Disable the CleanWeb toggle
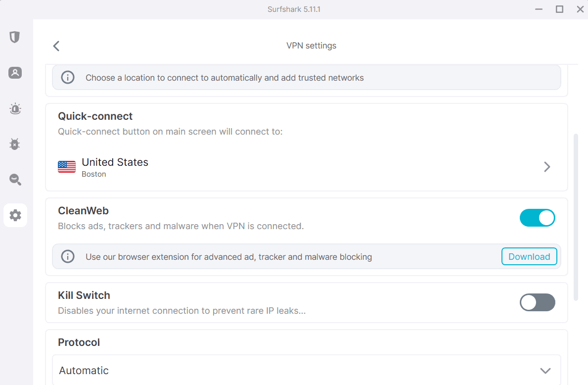588x385 pixels. coord(538,218)
